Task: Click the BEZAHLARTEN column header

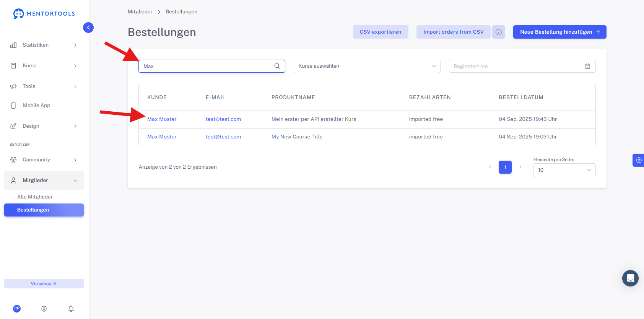Action: click(430, 98)
